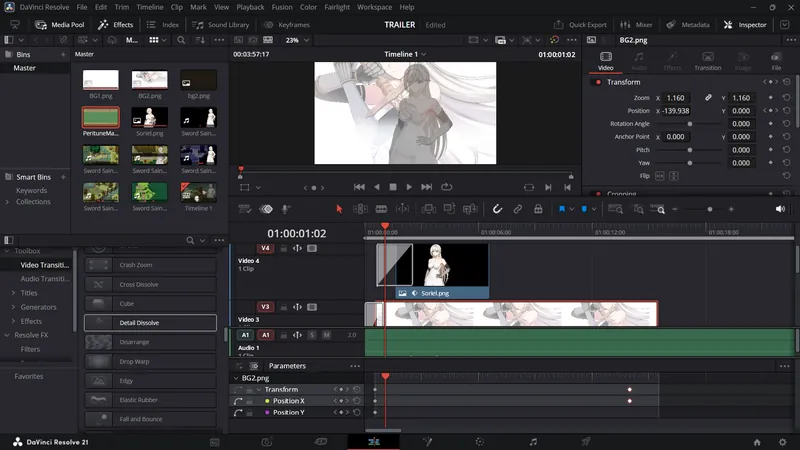
Task: Toggle Video 4 track lock icon
Action: (x=284, y=248)
